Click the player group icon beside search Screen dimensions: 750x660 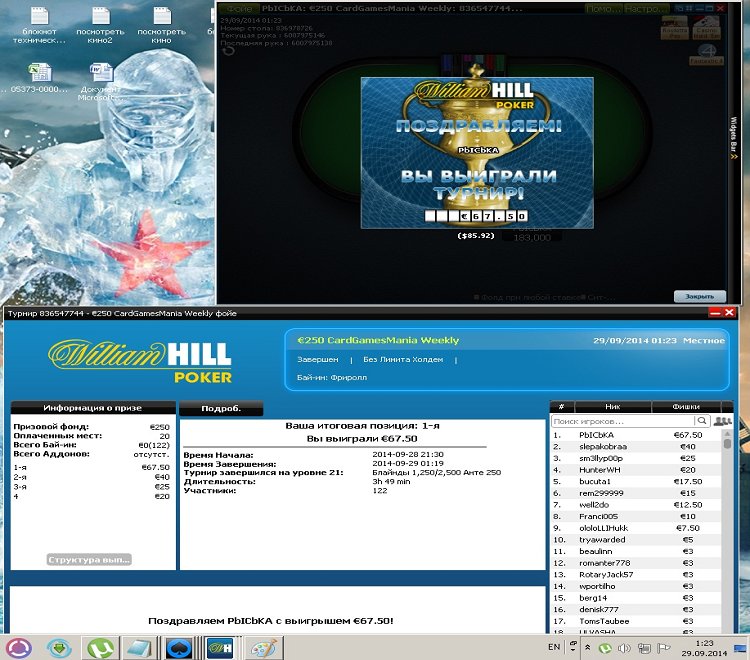(x=722, y=421)
